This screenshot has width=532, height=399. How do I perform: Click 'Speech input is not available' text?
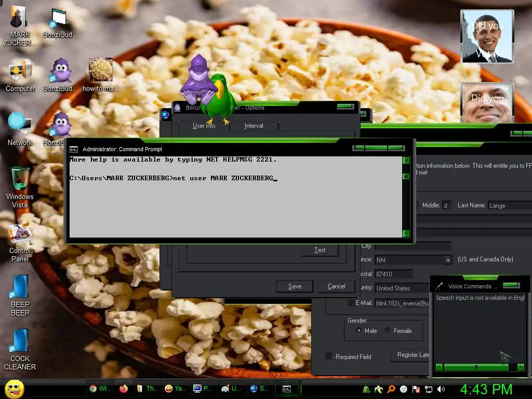(480, 298)
